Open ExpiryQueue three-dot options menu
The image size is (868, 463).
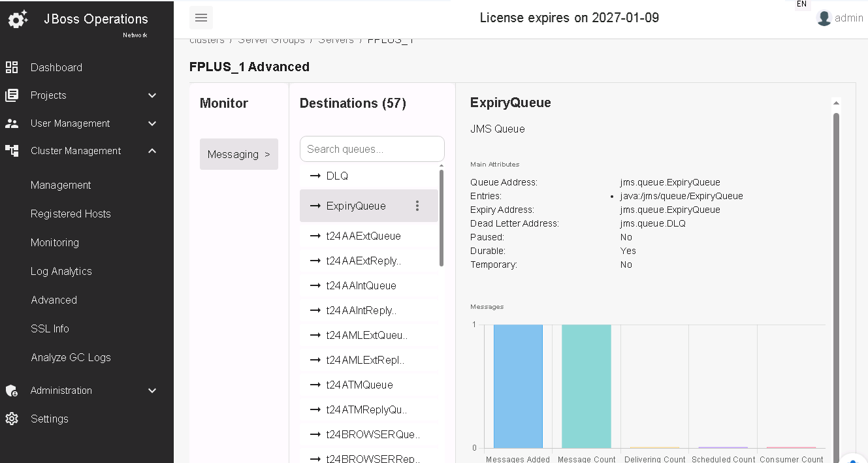pos(417,206)
